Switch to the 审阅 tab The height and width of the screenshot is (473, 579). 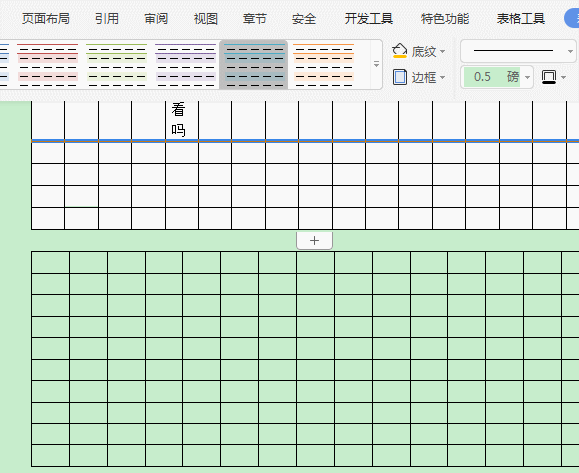coord(156,18)
